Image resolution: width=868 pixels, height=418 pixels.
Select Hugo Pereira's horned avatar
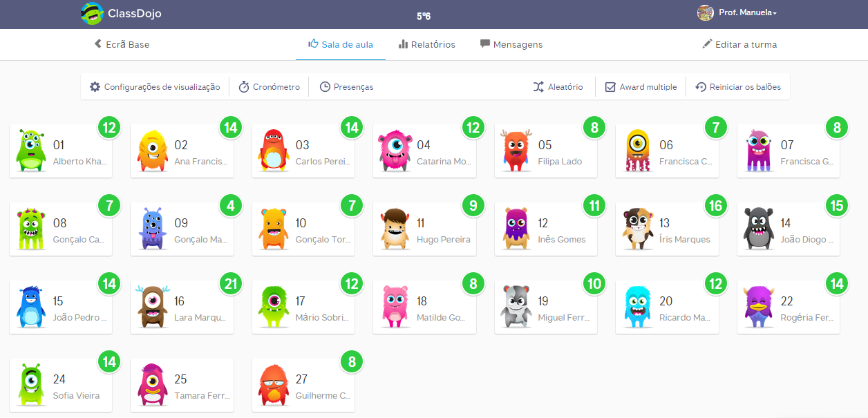pyautogui.click(x=395, y=229)
